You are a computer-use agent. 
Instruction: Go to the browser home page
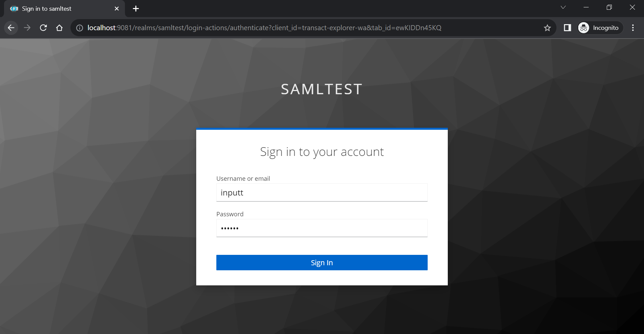point(59,28)
